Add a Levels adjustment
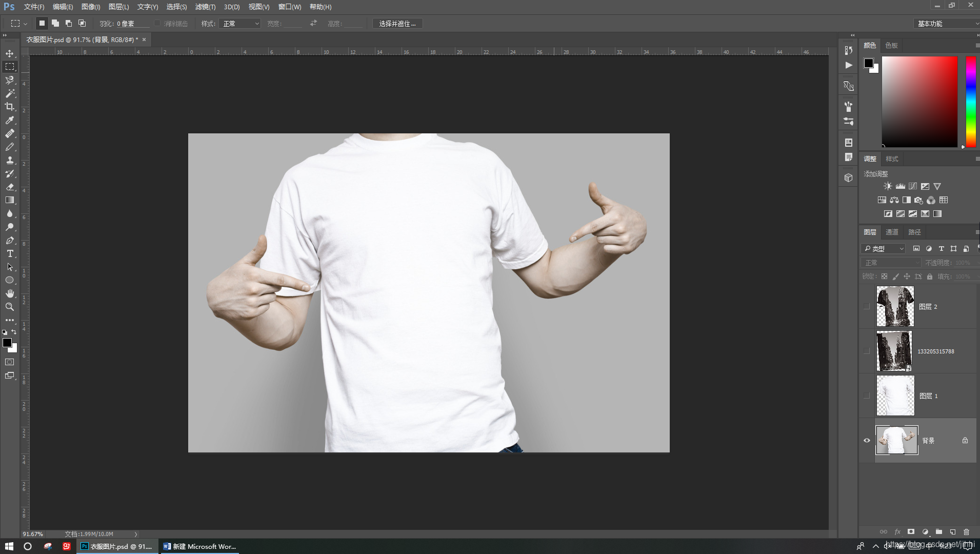980x554 pixels. [x=900, y=186]
